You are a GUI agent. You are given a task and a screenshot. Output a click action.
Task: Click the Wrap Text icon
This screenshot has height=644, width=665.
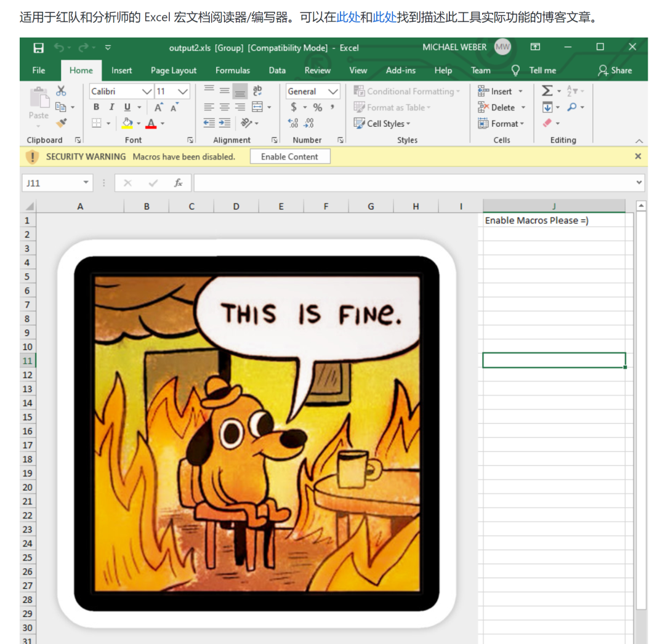pos(257,91)
